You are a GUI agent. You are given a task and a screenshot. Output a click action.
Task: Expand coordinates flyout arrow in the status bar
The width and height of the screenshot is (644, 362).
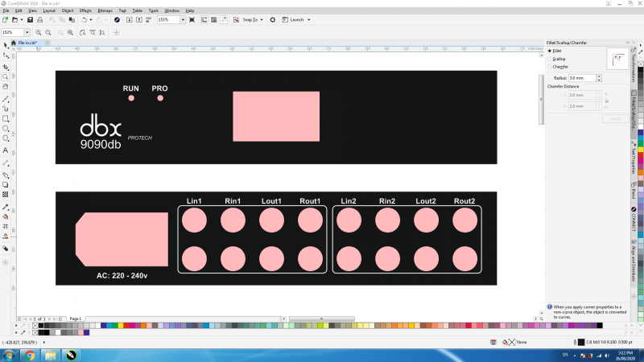44,343
